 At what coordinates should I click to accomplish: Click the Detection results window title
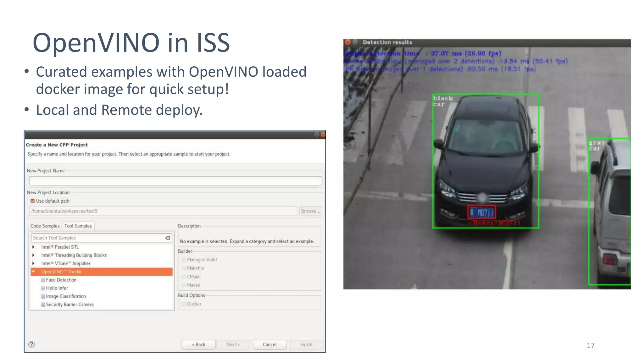(x=387, y=42)
